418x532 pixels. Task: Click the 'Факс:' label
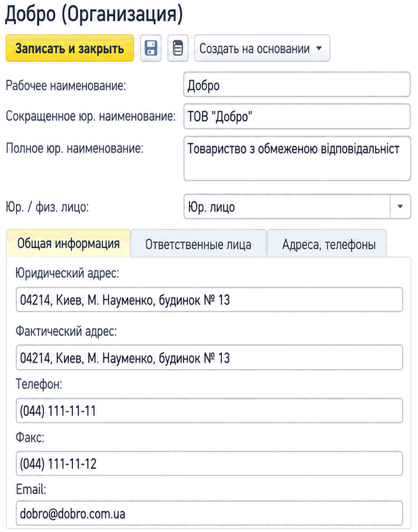(30, 437)
